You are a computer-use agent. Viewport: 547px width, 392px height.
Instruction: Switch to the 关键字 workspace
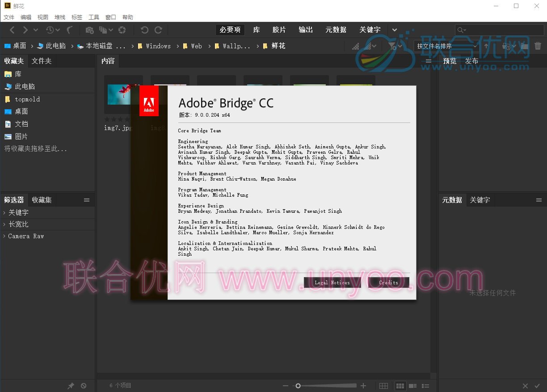tap(370, 30)
